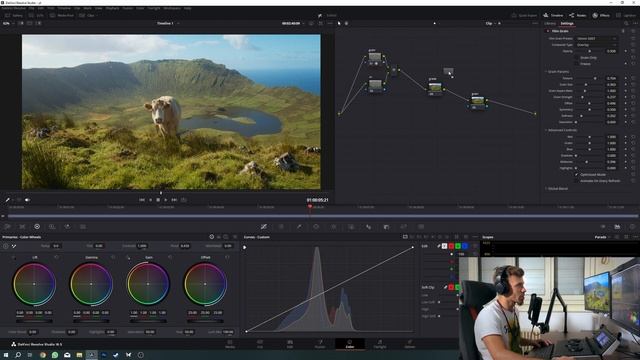The width and height of the screenshot is (640, 360).
Task: Mute viewer audio with speaker icon
Action: tap(27, 200)
